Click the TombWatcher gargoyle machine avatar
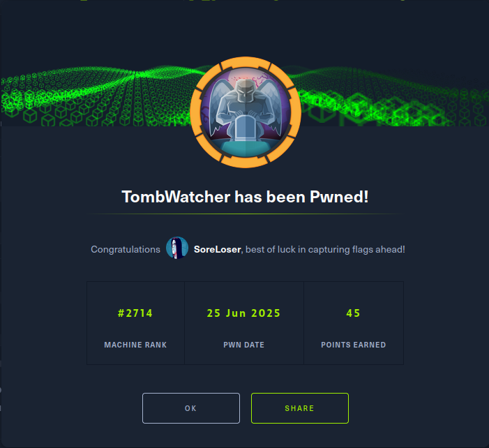This screenshot has height=448, width=489. tap(245, 112)
